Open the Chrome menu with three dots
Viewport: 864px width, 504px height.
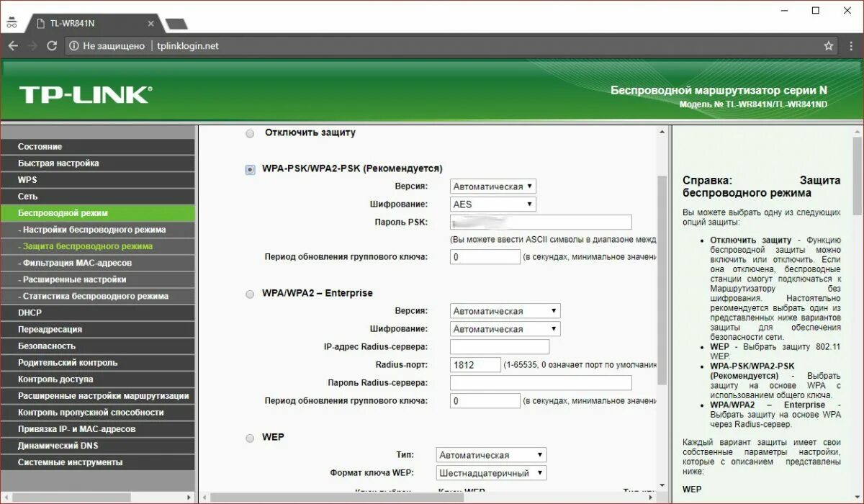point(850,45)
